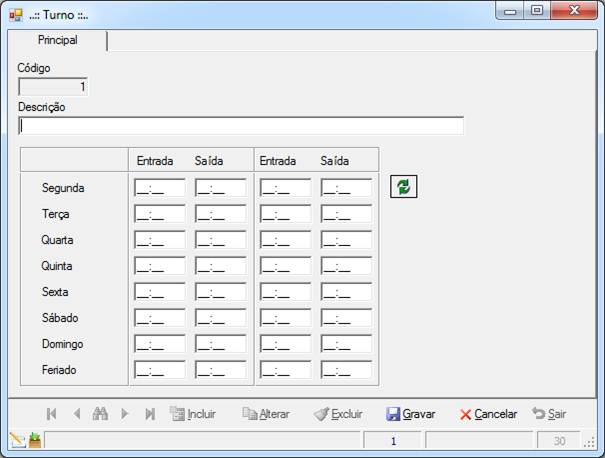Click Sábado first Entrada time field
This screenshot has height=458, width=605.
tap(160, 318)
